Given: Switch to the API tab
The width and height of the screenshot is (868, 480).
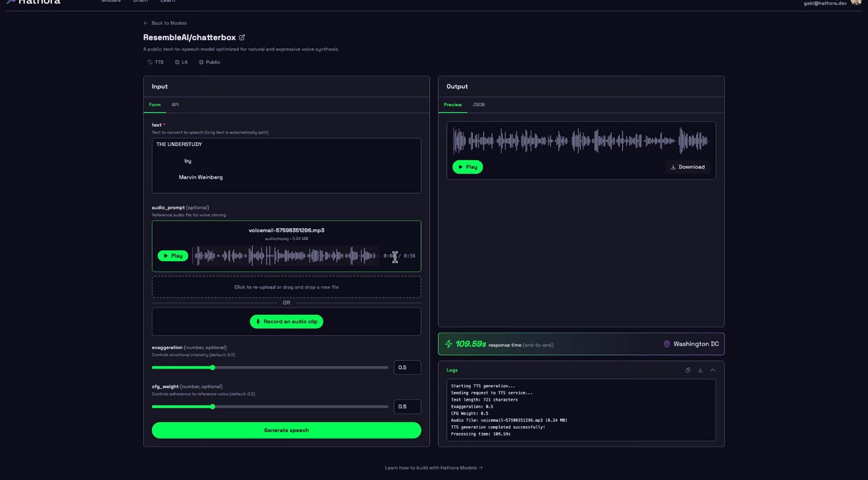Looking at the screenshot, I should tap(175, 105).
